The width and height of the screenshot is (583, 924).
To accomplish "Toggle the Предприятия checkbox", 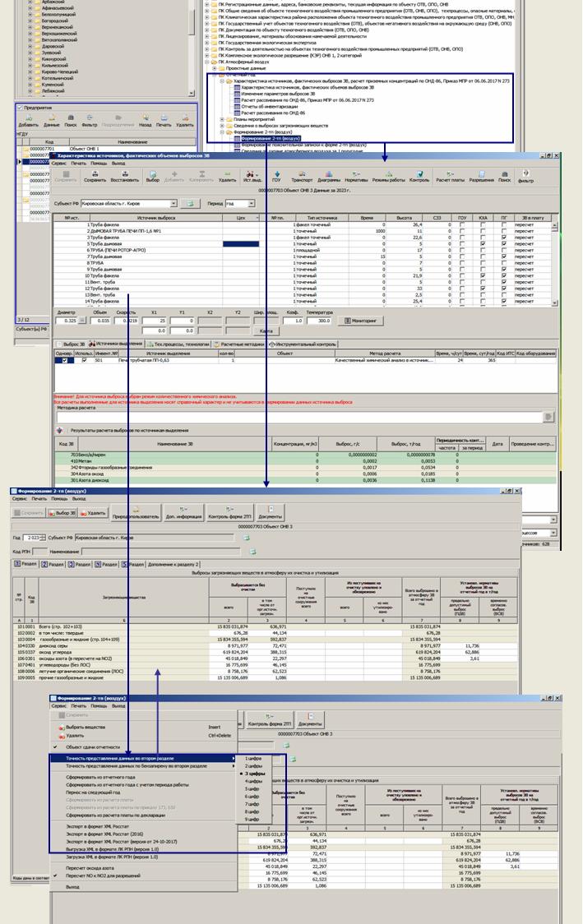I will 21,108.
